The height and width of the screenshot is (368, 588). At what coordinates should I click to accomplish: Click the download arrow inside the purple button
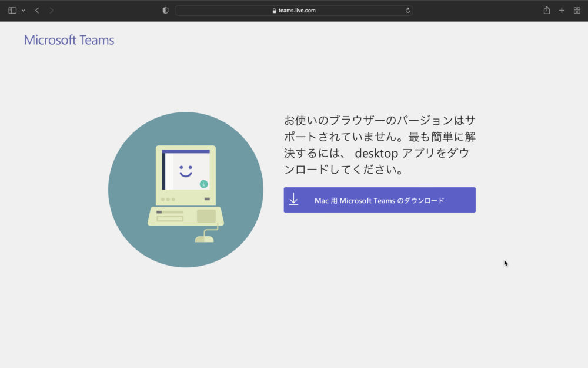click(293, 200)
